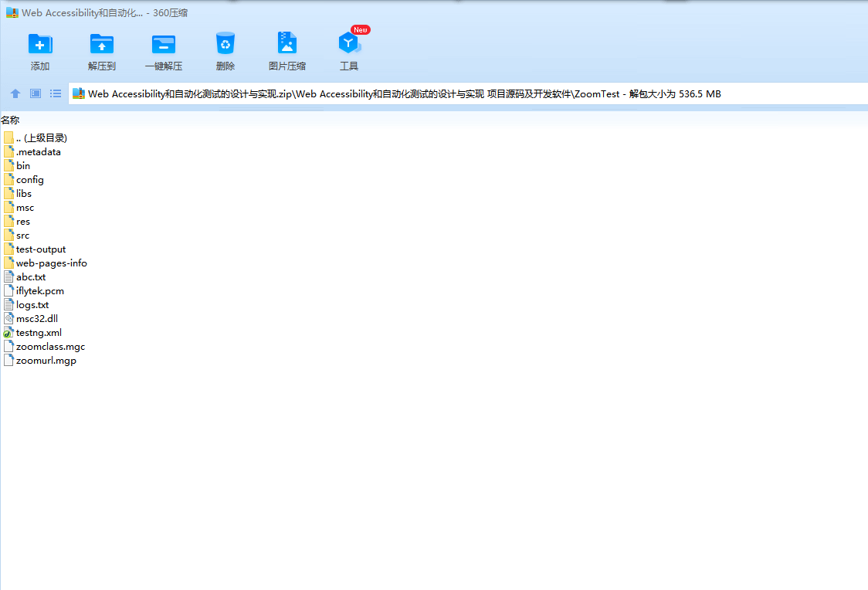Select the abc.txt file
This screenshot has height=590, width=868.
[25, 276]
